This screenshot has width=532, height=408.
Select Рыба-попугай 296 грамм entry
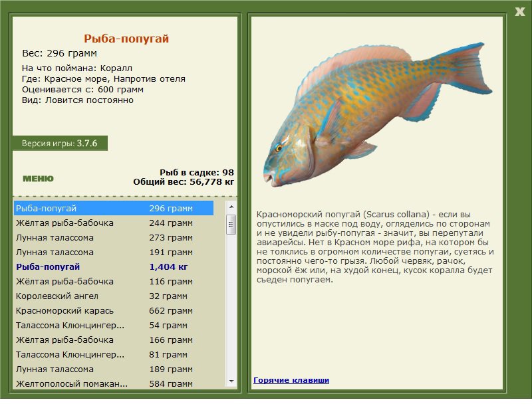pyautogui.click(x=114, y=208)
